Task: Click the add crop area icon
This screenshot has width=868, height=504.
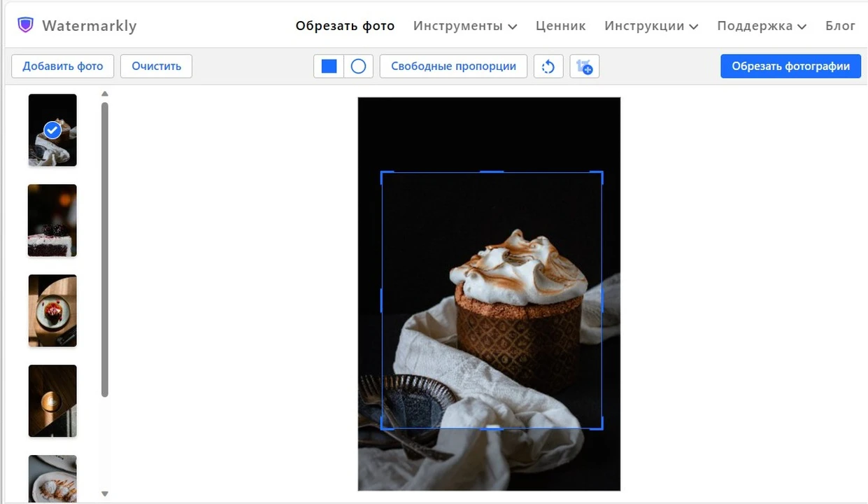Action: click(584, 66)
